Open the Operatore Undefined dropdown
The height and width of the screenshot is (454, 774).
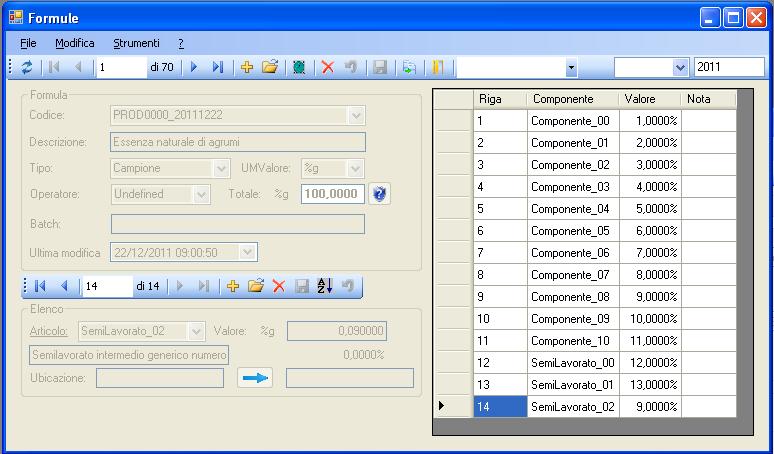point(201,194)
